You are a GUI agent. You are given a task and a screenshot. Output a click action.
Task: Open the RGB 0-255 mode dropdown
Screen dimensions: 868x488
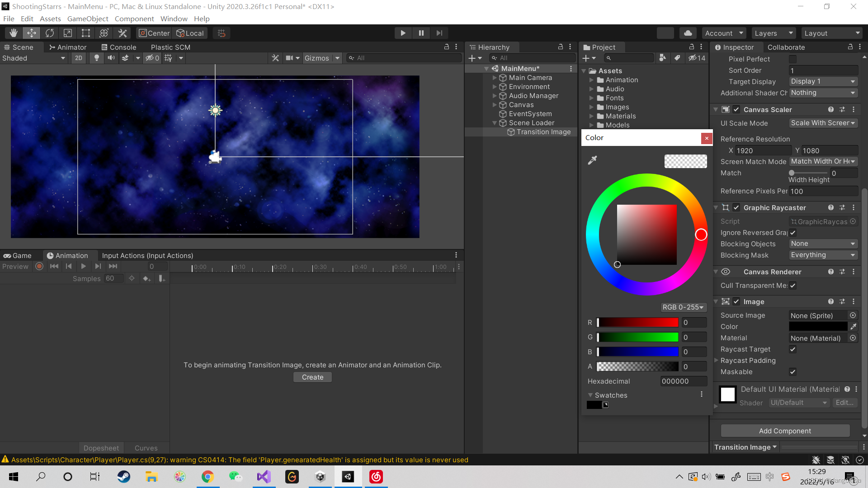[683, 307]
